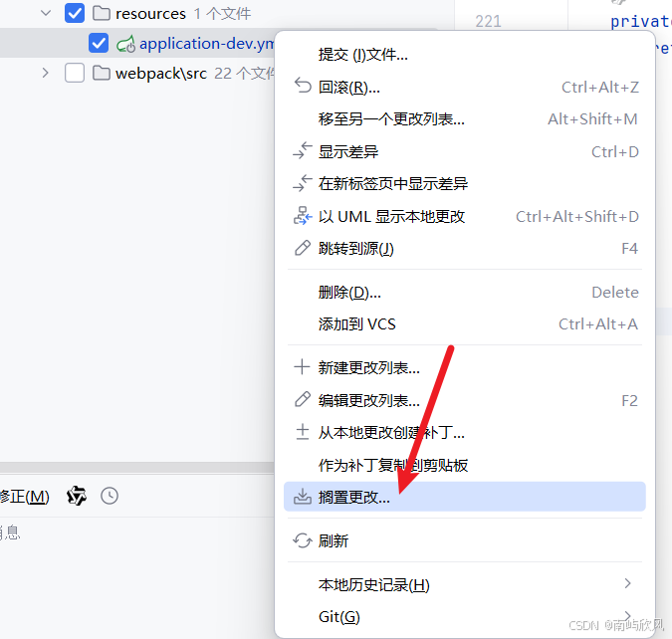
Task: Click the Show Diff arrows icon
Action: coord(303,151)
